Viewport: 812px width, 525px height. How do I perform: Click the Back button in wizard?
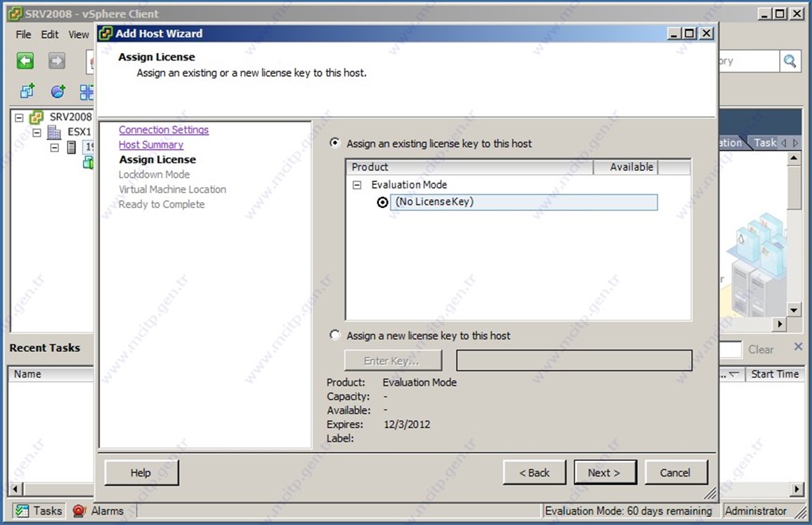pos(534,473)
